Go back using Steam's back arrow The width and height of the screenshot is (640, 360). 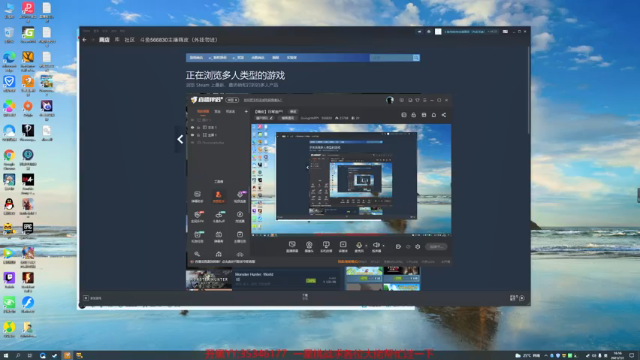(x=84, y=40)
